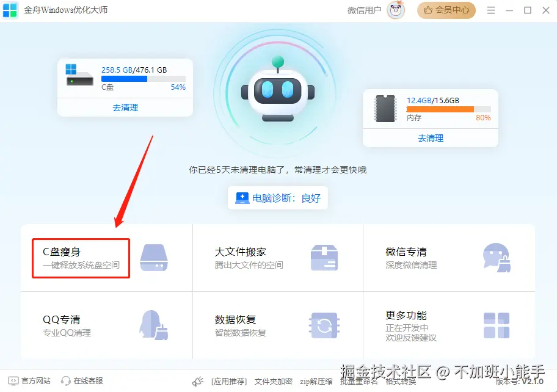Click the 微信用户 username label
The image size is (557, 392).
tap(364, 10)
